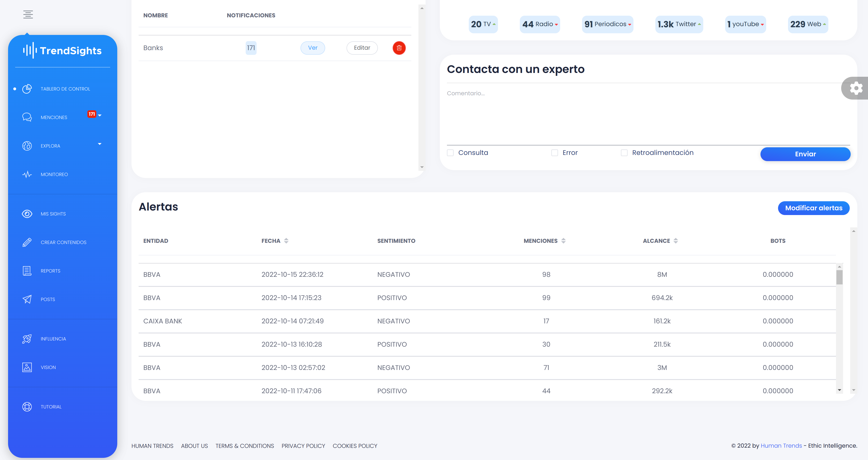
Task: Click the Reports document icon
Action: (27, 271)
